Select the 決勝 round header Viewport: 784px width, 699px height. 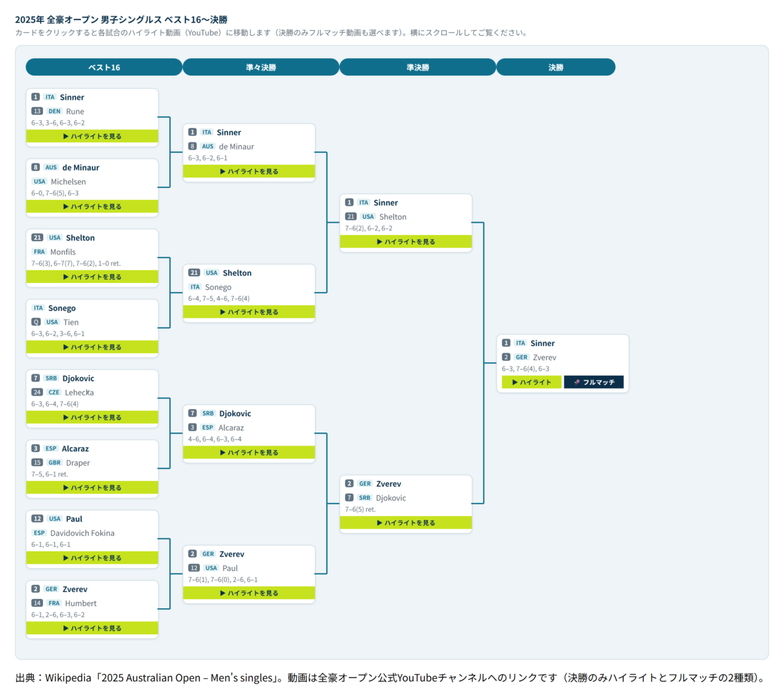click(556, 67)
